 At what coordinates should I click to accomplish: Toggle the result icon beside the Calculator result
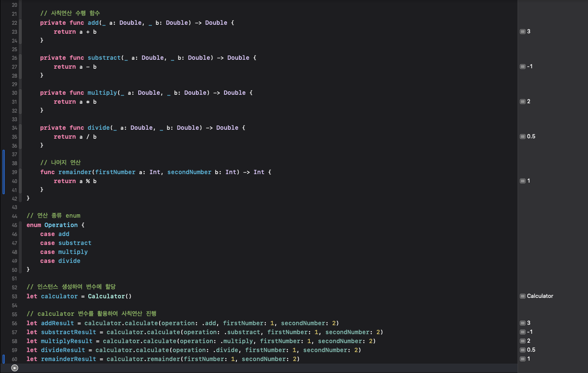[x=522, y=296]
